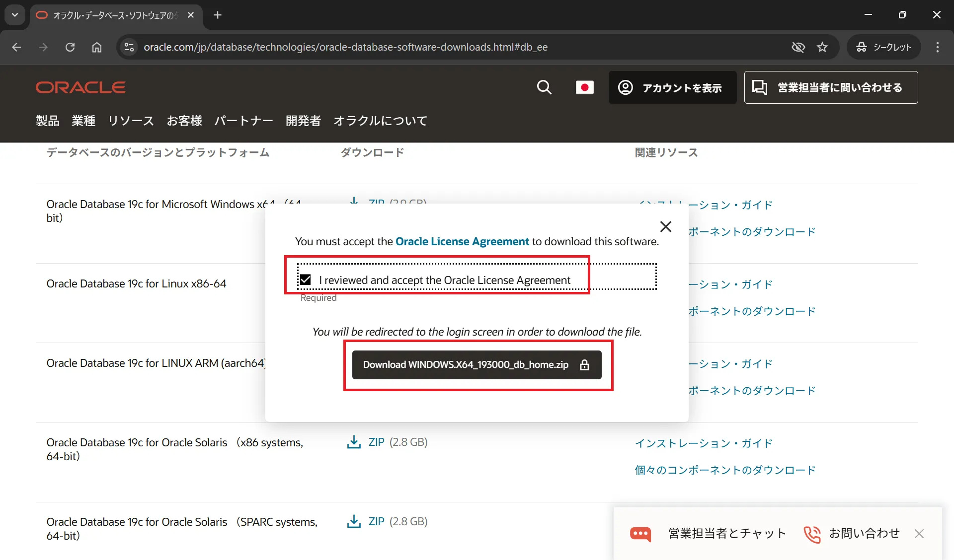The width and height of the screenshot is (954, 560).
Task: Open アカウントを表示 account button
Action: [672, 87]
